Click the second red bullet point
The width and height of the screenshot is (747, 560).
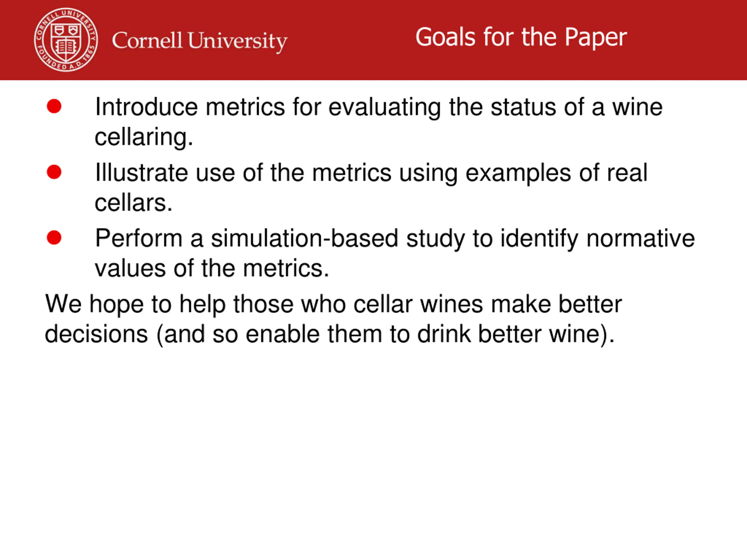[x=54, y=172]
